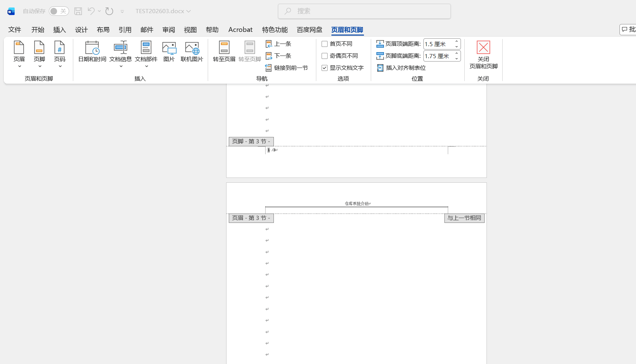Image resolution: width=636 pixels, height=364 pixels.
Task: Click the 页眉 - 第 3 节 - label
Action: point(251,218)
